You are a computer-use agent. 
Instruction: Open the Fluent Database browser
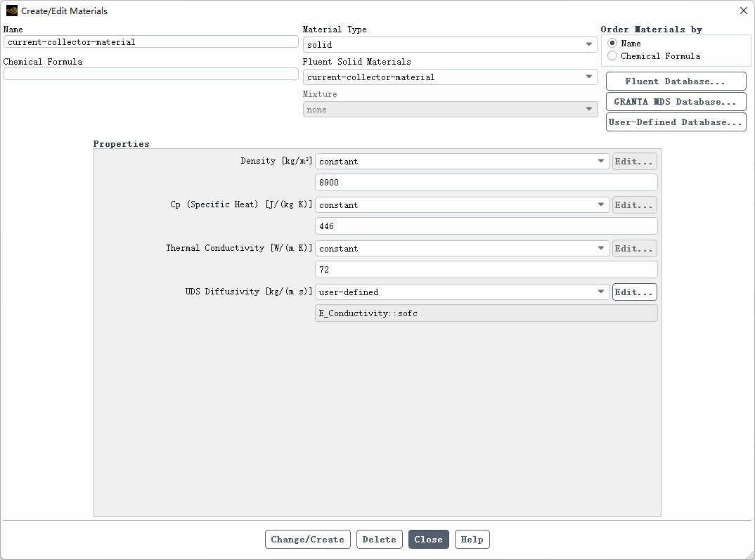(x=676, y=82)
